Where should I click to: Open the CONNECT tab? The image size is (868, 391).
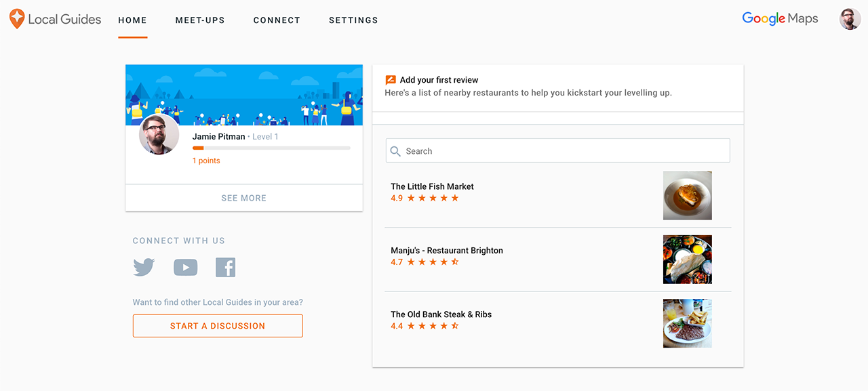point(277,20)
